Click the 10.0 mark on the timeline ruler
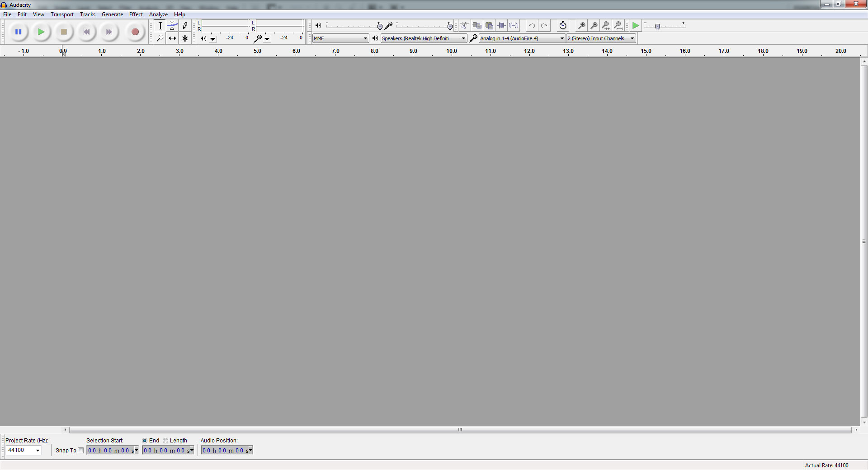The height and width of the screenshot is (470, 868). tap(452, 51)
